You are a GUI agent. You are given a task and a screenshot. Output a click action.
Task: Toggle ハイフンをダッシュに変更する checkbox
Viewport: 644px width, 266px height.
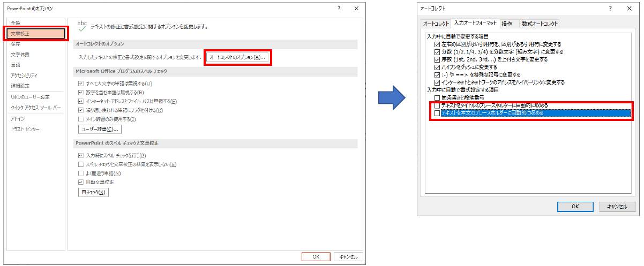pyautogui.click(x=438, y=67)
